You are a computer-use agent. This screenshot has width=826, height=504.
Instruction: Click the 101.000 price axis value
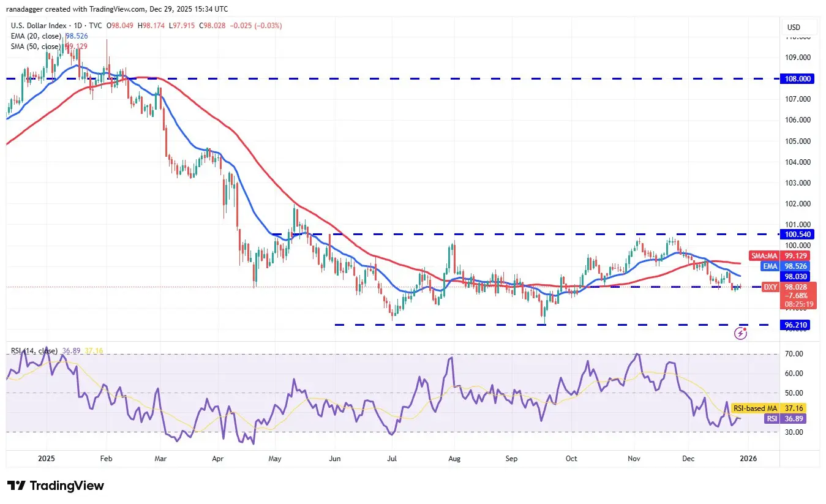point(798,224)
